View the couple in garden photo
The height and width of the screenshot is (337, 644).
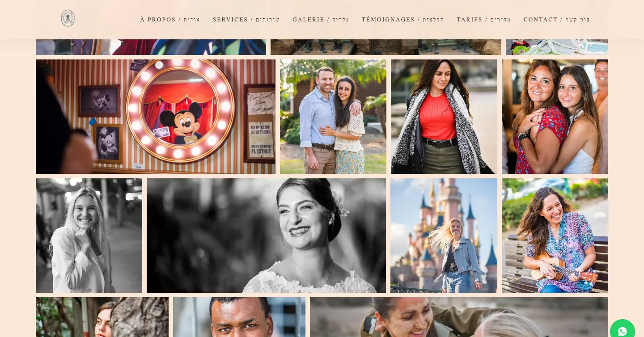click(x=333, y=117)
